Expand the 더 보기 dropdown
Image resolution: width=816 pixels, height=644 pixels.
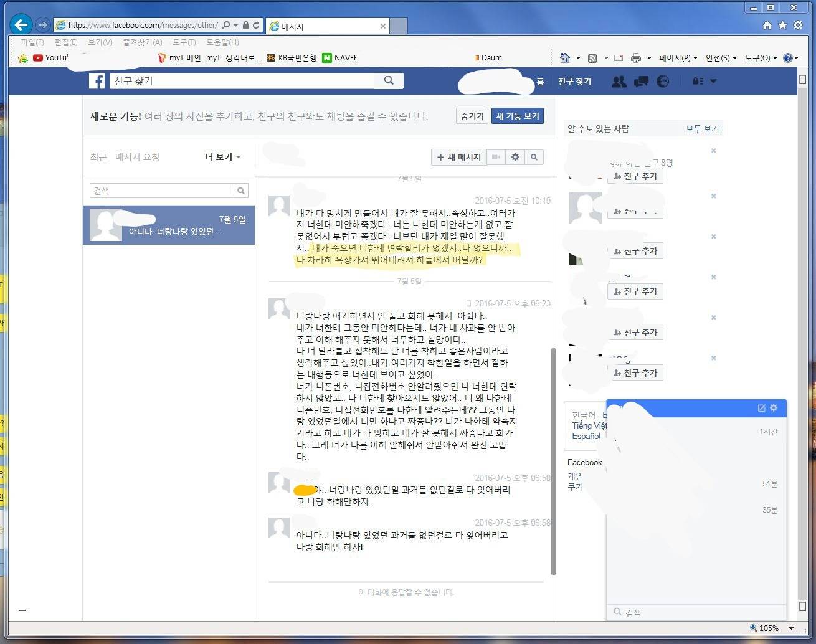pos(222,157)
